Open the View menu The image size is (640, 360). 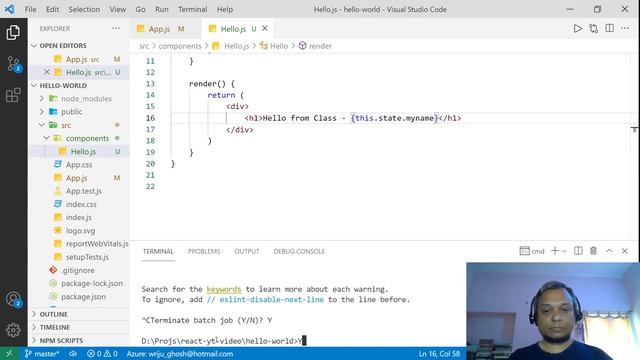118,9
